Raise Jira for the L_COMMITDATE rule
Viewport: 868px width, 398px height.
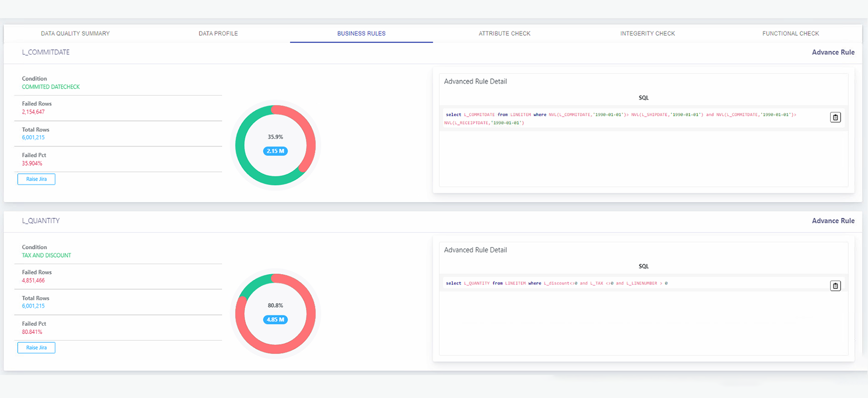tap(36, 179)
